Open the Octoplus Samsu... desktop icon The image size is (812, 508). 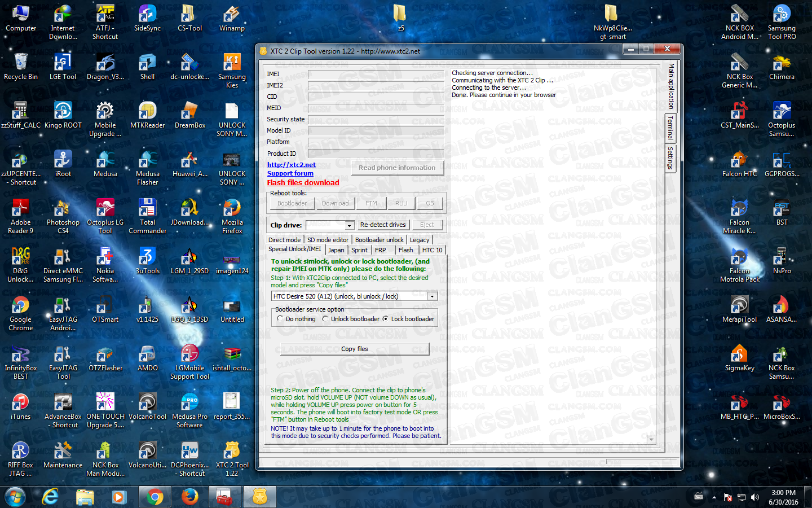pos(782,119)
